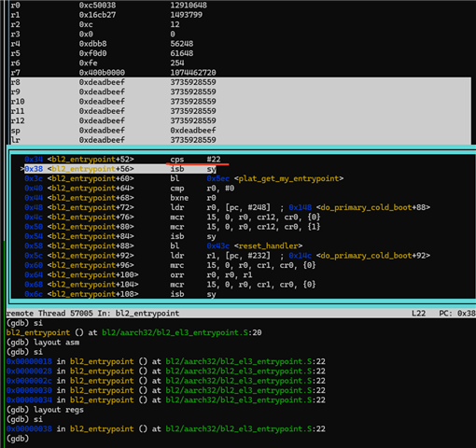Click decimal value 56248 in r4 row
The width and height of the screenshot is (476, 448).
pos(182,44)
